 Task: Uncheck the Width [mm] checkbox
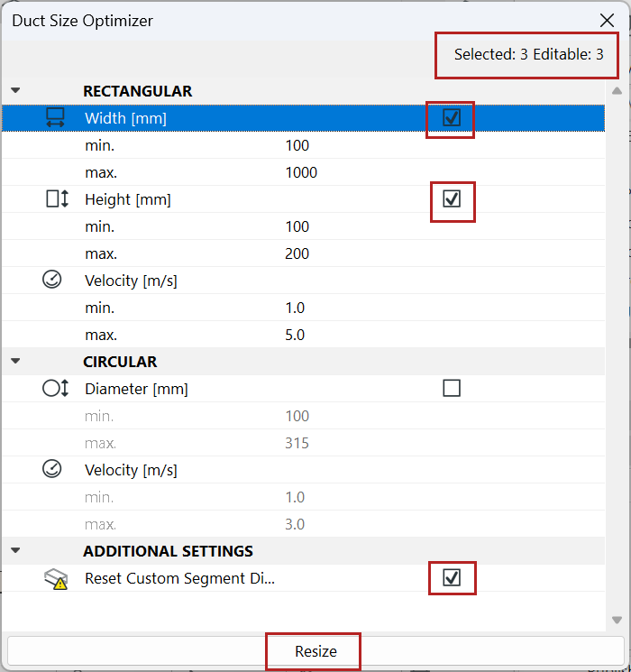[452, 117]
